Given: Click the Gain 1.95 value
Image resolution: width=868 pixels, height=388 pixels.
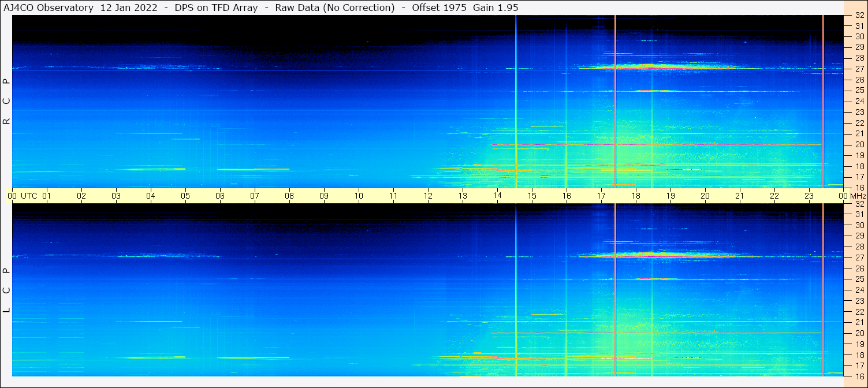Looking at the screenshot, I should click(496, 8).
